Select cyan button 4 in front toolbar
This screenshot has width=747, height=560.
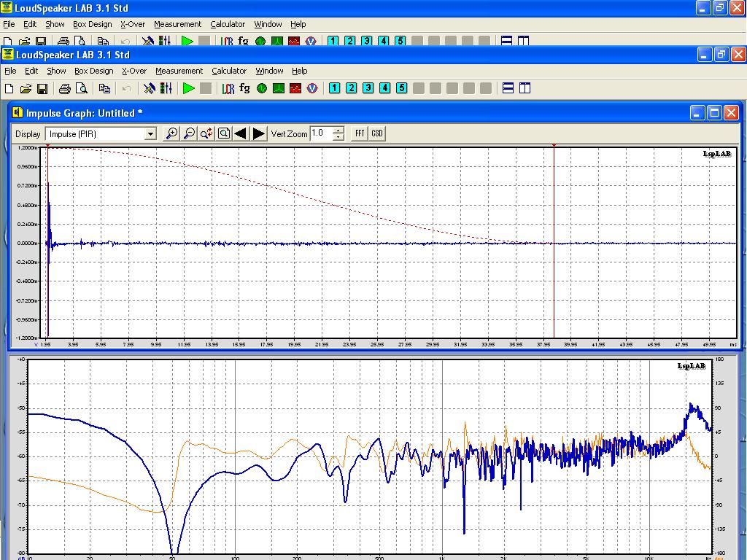point(385,88)
